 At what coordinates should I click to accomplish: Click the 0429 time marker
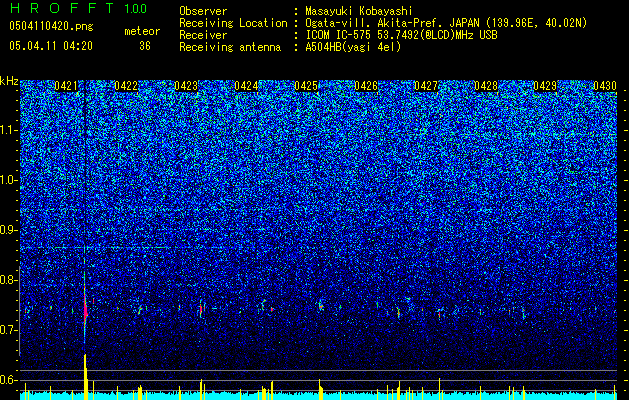click(x=545, y=86)
